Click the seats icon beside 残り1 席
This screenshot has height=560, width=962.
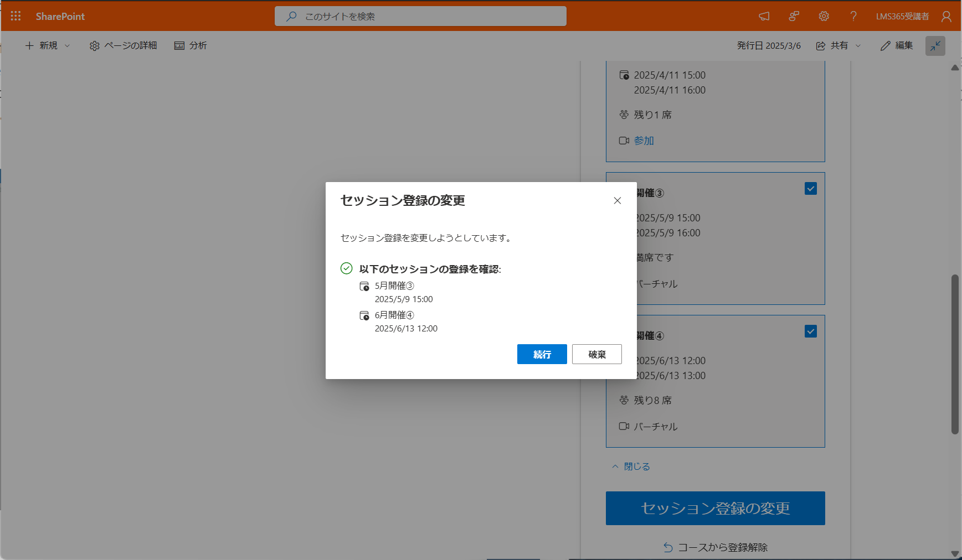(624, 115)
